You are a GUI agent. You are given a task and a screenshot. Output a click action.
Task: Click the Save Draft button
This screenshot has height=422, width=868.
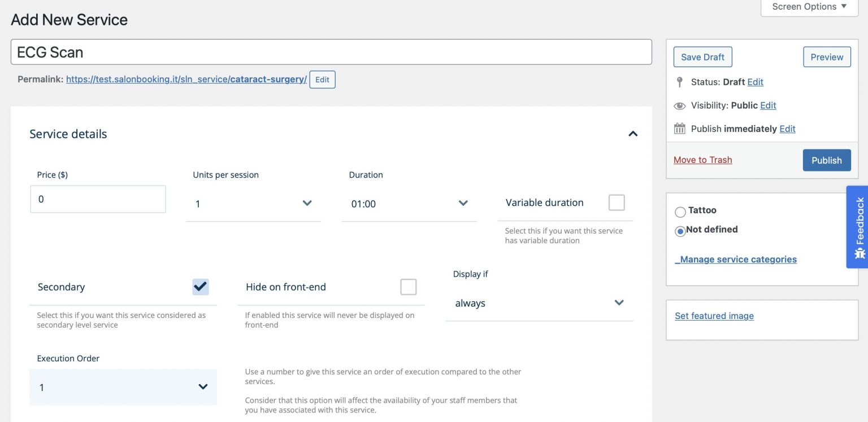[x=702, y=57]
